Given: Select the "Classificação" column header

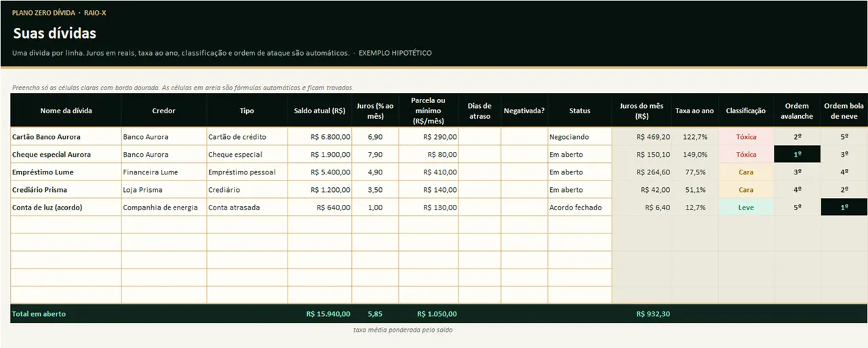Looking at the screenshot, I should [746, 111].
